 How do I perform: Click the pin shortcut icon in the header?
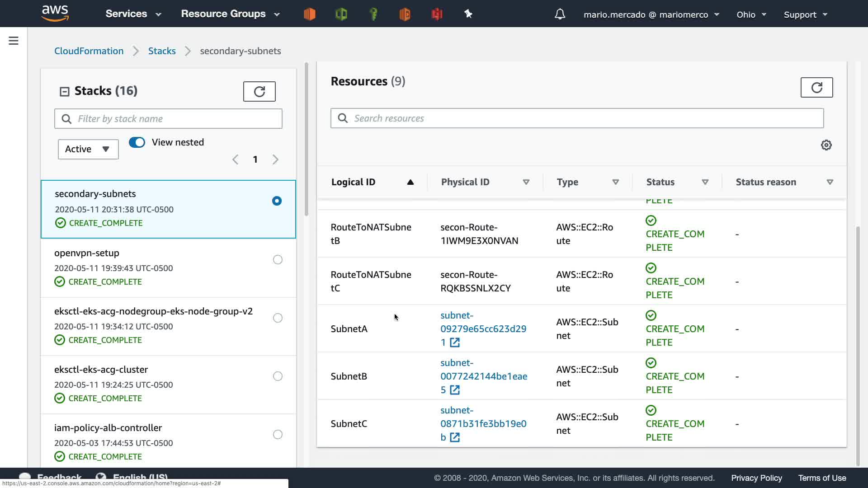(468, 14)
